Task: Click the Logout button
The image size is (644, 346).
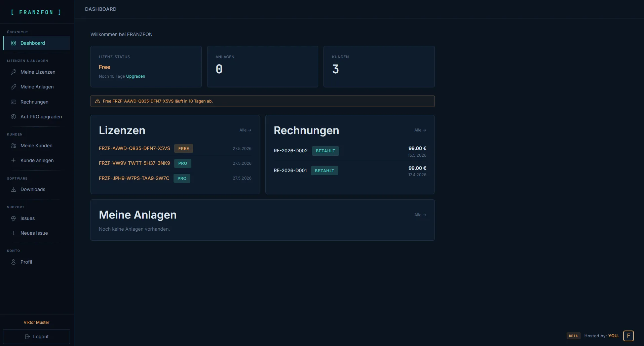Action: click(37, 337)
